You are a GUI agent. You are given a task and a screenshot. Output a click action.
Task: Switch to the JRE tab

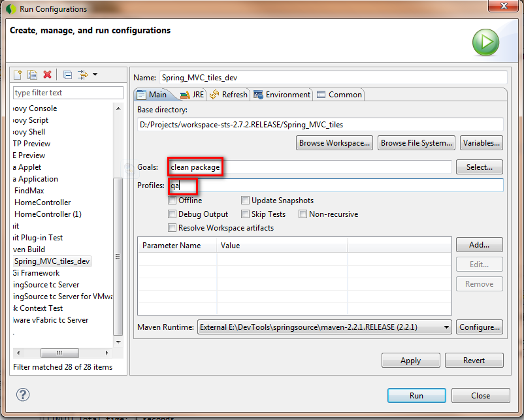[x=192, y=95]
